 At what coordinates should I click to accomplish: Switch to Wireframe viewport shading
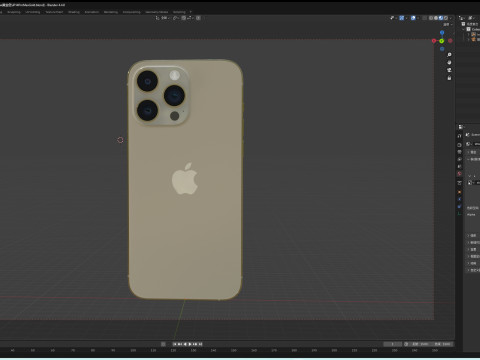click(x=431, y=18)
